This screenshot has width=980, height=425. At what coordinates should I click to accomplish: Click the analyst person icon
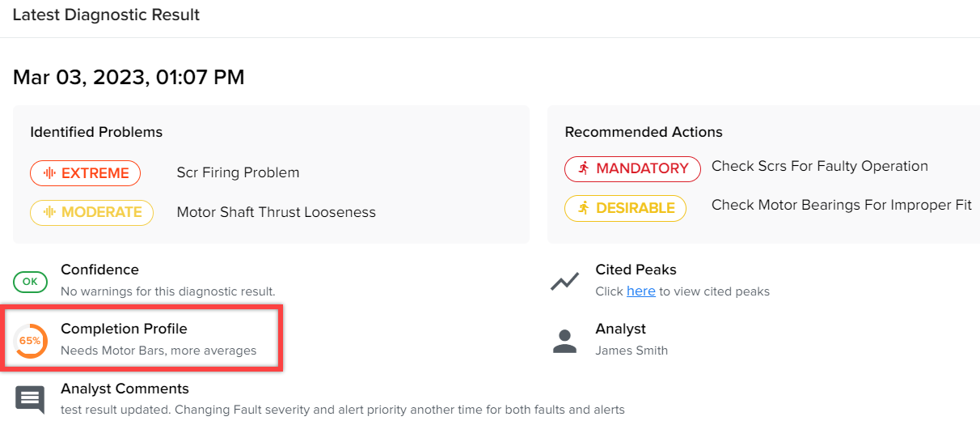[x=564, y=341]
